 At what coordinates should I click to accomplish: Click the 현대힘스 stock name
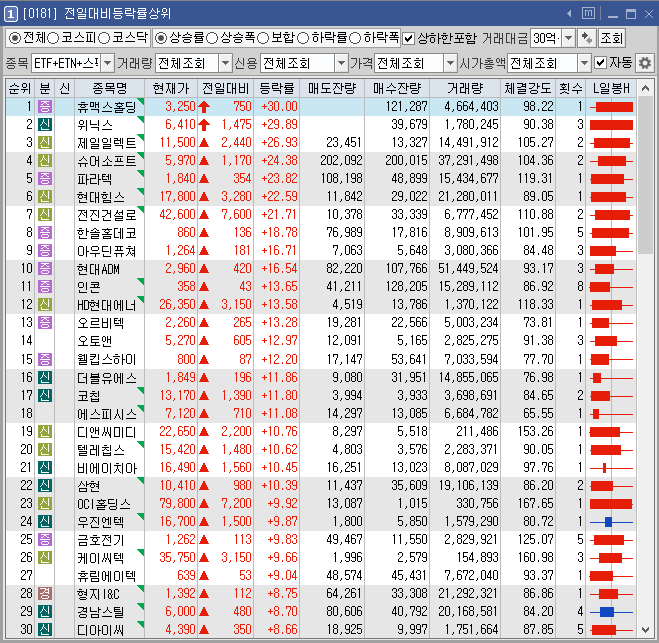(x=101, y=197)
